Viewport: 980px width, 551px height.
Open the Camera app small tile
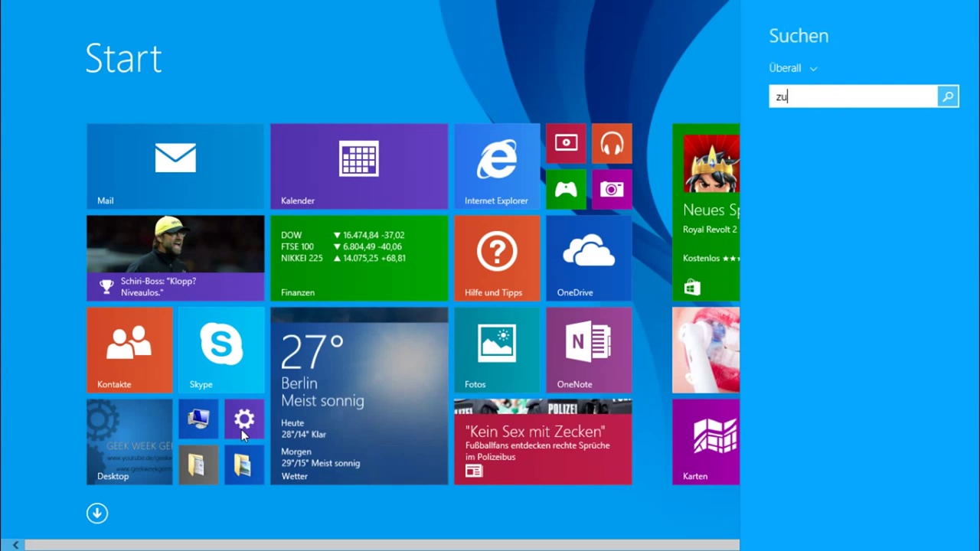point(612,189)
